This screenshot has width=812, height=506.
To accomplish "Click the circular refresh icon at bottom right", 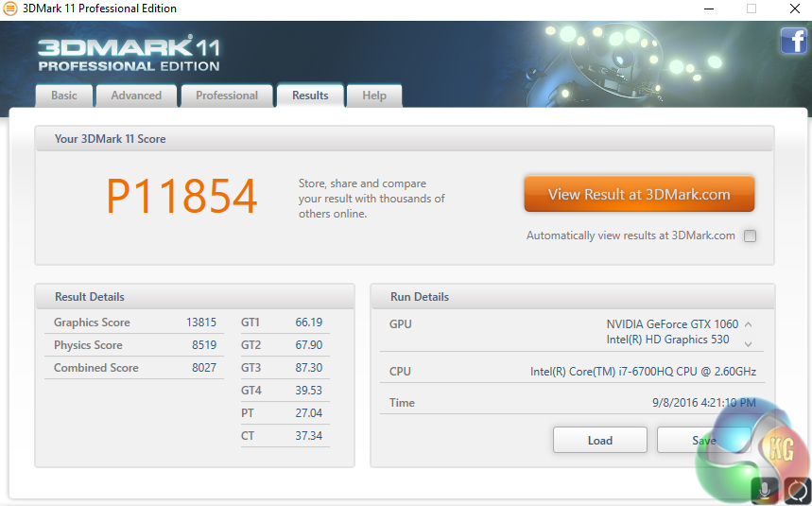I will pos(798,491).
